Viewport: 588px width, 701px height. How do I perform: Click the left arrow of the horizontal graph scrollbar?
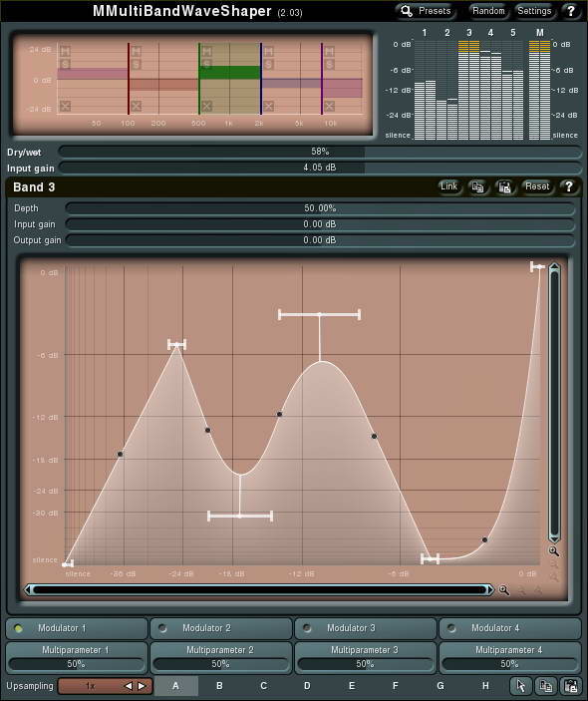coord(28,590)
